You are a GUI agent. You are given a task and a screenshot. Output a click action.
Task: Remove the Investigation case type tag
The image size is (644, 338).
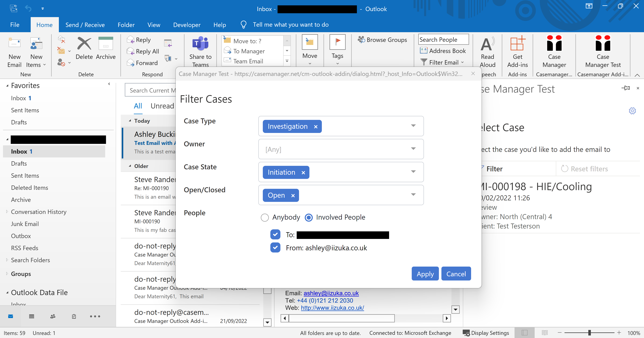315,127
